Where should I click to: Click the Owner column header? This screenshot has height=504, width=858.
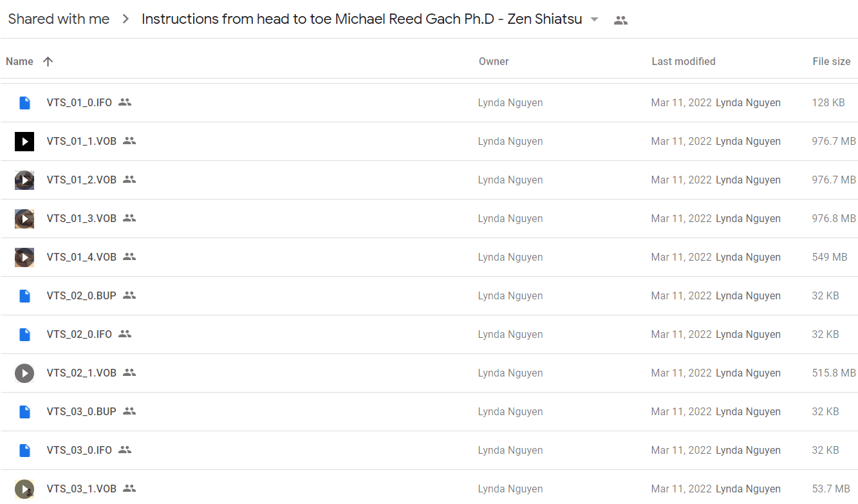coord(494,62)
